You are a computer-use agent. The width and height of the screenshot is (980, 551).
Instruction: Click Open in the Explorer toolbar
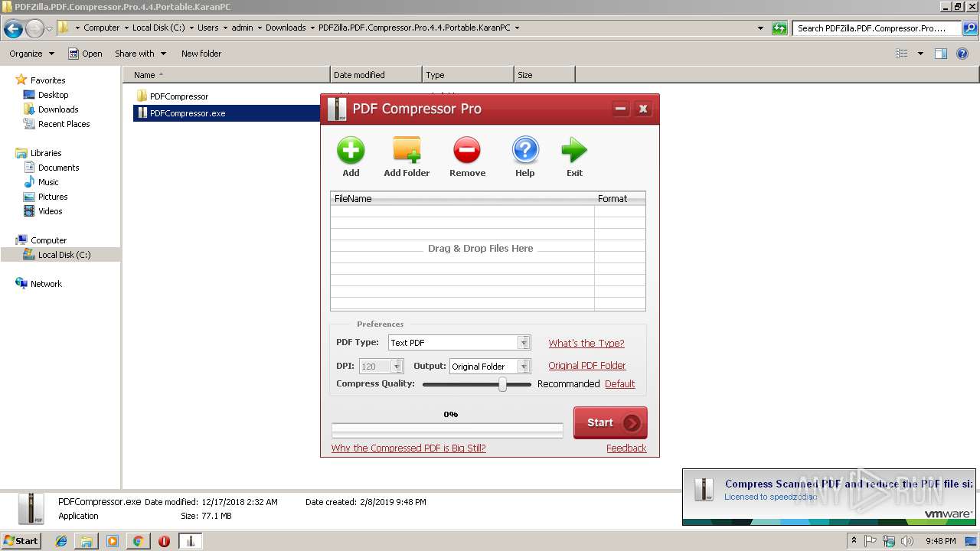85,54
